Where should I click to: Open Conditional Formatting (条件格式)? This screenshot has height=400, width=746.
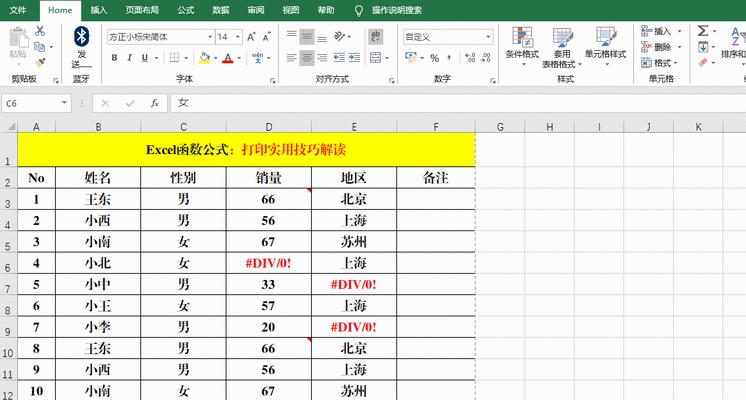point(522,46)
